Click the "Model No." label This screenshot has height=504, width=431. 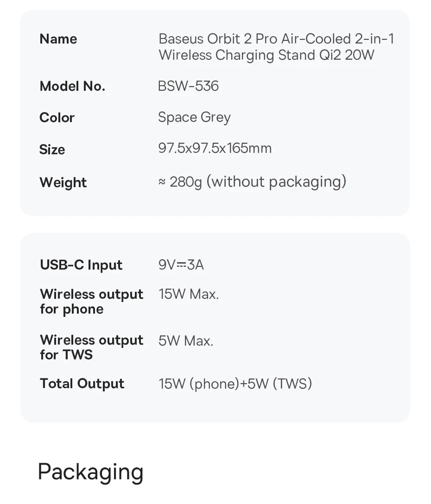(72, 86)
